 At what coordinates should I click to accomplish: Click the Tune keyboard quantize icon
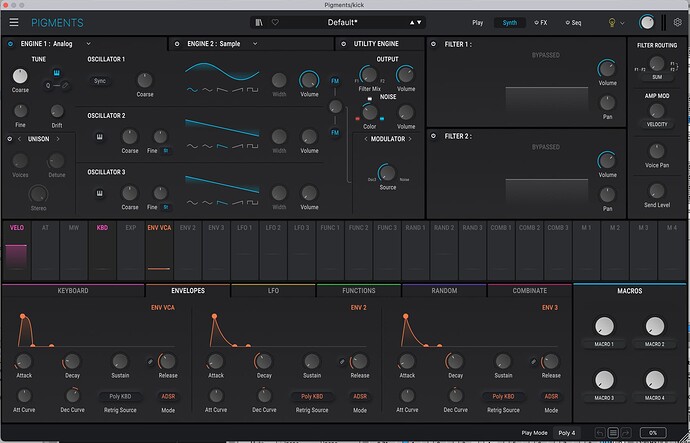tap(56, 73)
